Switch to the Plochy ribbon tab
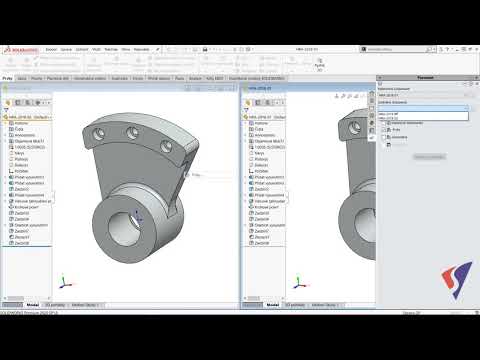Image resolution: width=480 pixels, height=360 pixels. point(36,78)
